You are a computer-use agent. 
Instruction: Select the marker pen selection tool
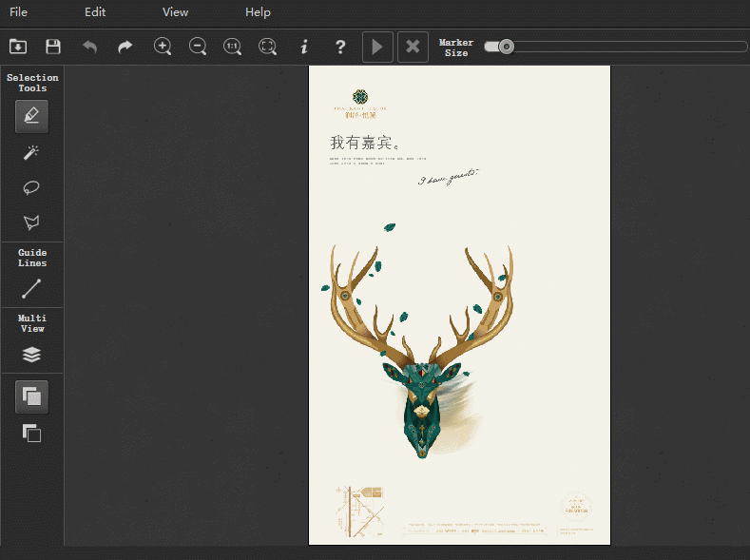point(31,116)
